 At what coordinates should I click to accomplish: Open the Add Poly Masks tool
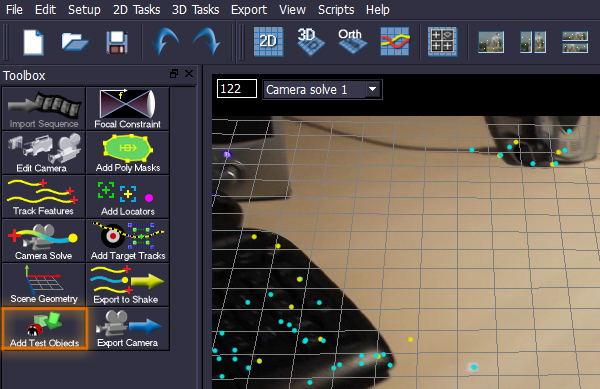pos(127,153)
